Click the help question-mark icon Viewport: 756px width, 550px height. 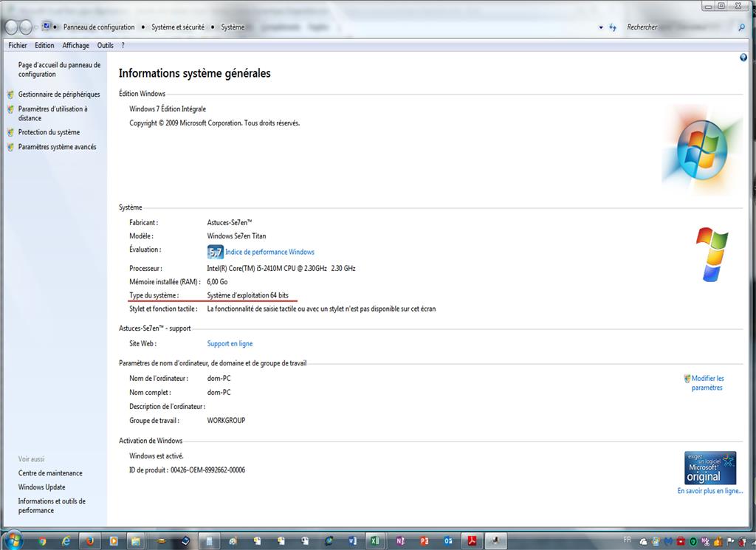743,58
